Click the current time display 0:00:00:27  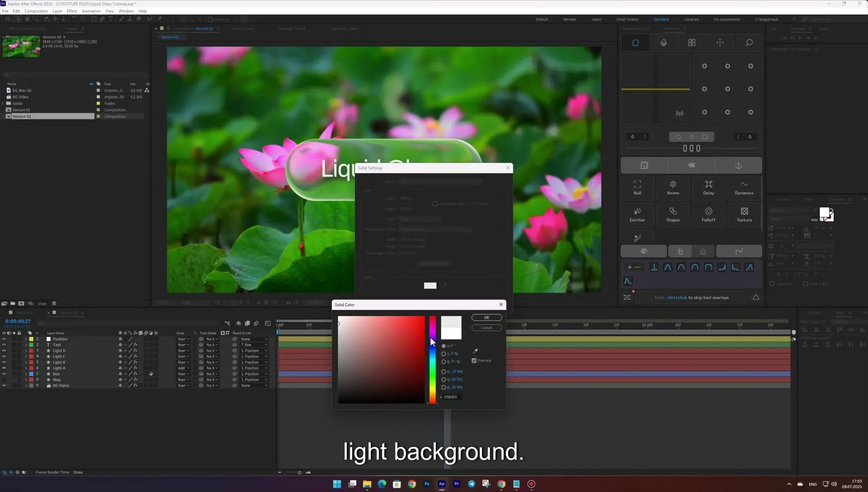pos(18,321)
